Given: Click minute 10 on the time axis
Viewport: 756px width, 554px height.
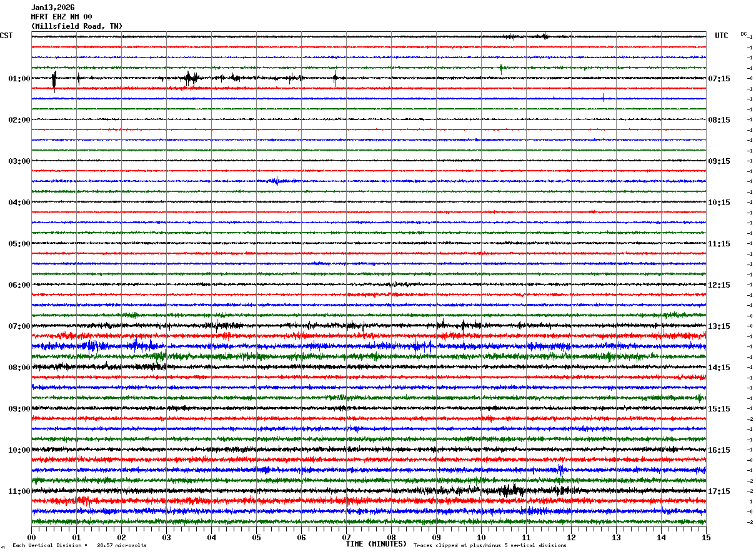Looking at the screenshot, I should pos(481,537).
